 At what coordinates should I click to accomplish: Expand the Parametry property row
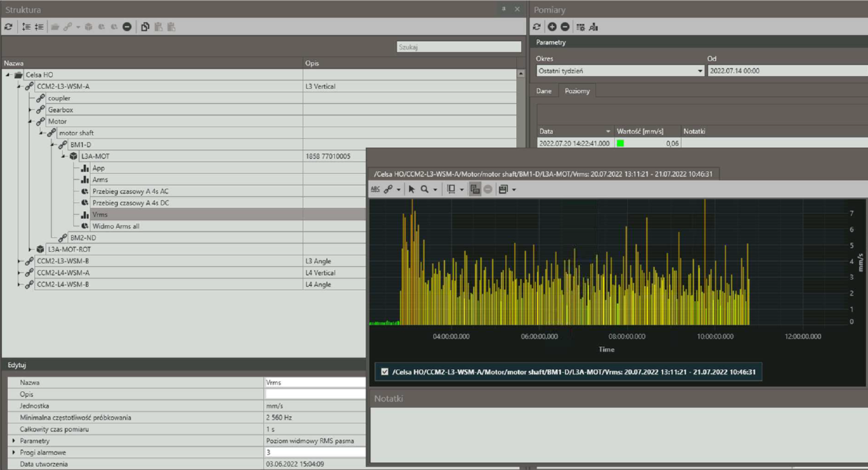point(14,441)
